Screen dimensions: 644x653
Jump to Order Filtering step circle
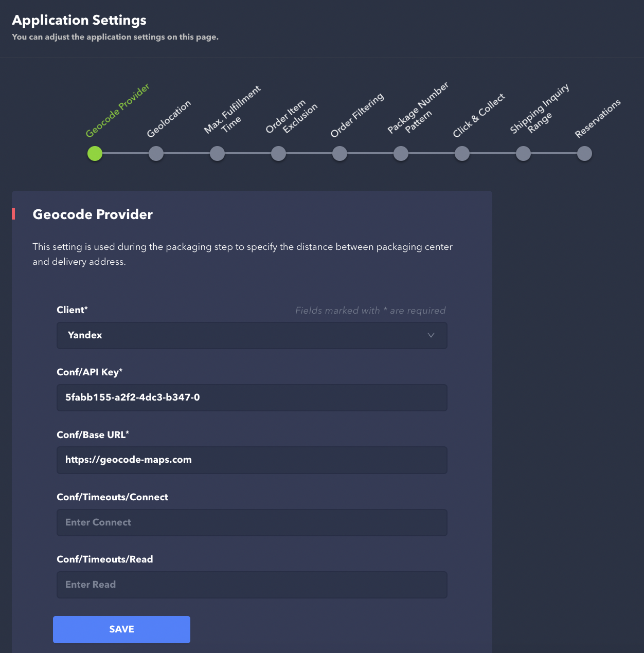click(x=339, y=153)
